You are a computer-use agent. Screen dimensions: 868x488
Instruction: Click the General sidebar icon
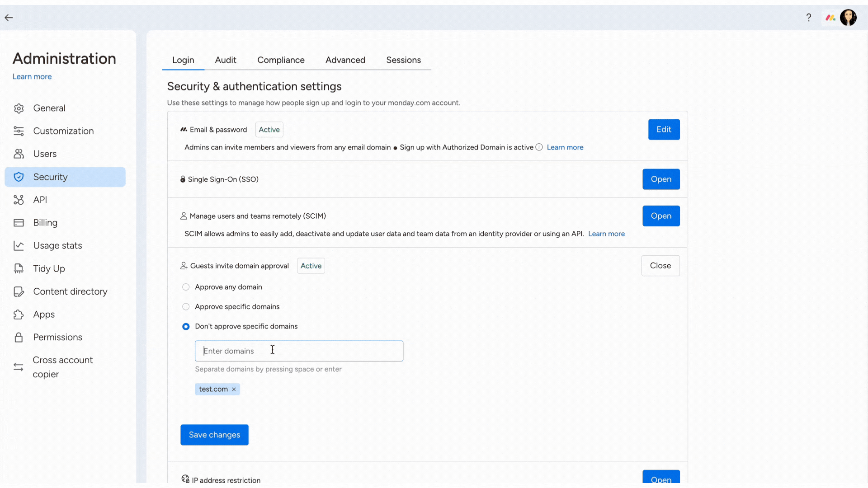tap(19, 108)
